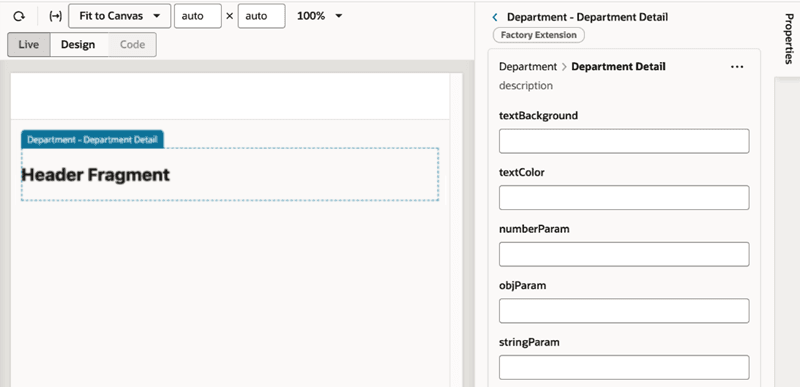Viewport: 800px width, 387px height.
Task: Select the Header Fragment heading on canvas
Action: point(95,175)
